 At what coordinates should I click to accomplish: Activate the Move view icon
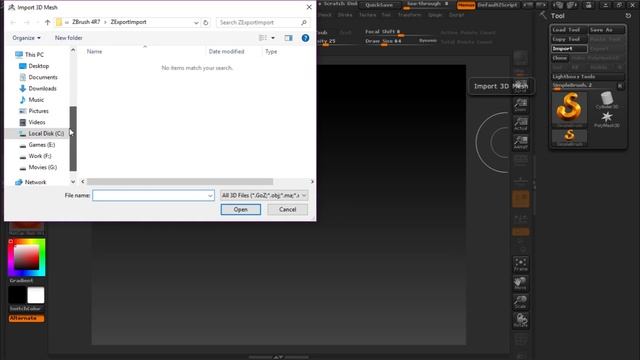pos(520,283)
